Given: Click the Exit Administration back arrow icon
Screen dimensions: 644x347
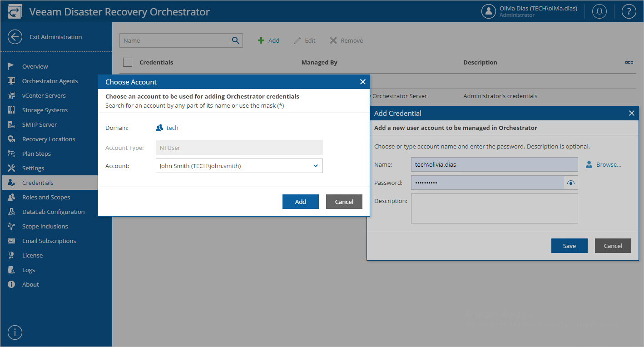Looking at the screenshot, I should 15,37.
